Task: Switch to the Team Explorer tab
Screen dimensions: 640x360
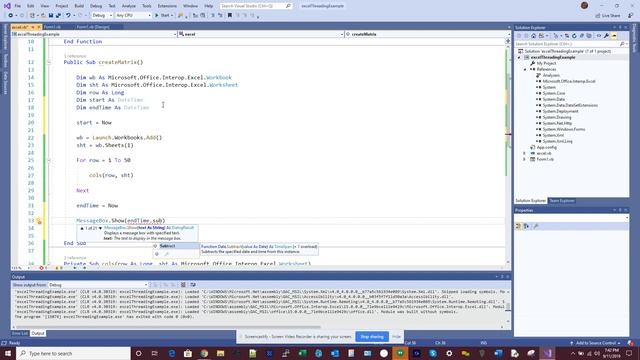Action: coord(562,201)
